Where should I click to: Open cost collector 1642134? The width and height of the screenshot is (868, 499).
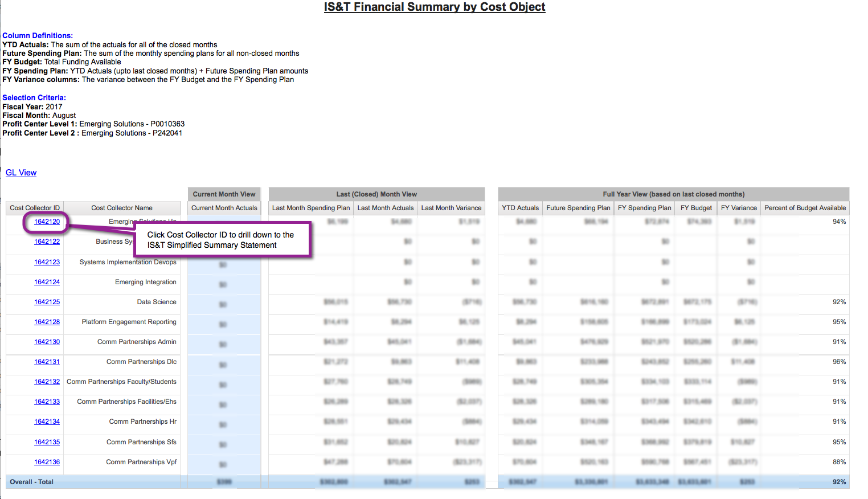tap(47, 422)
